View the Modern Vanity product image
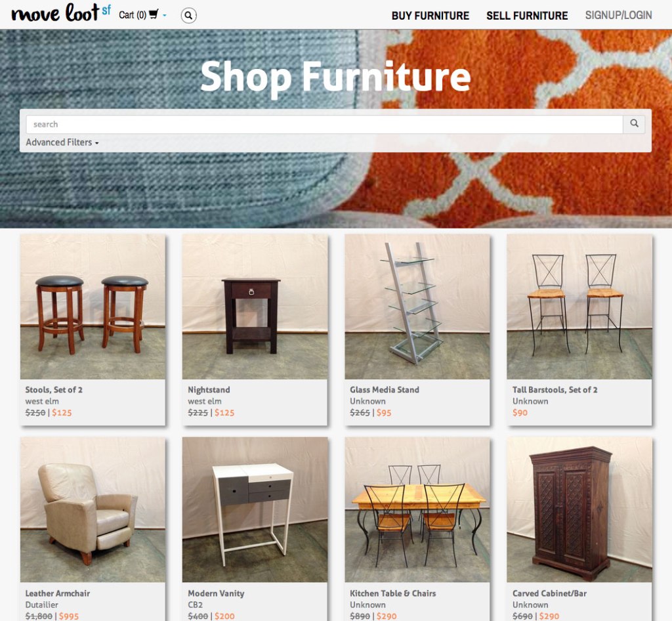 click(x=255, y=509)
